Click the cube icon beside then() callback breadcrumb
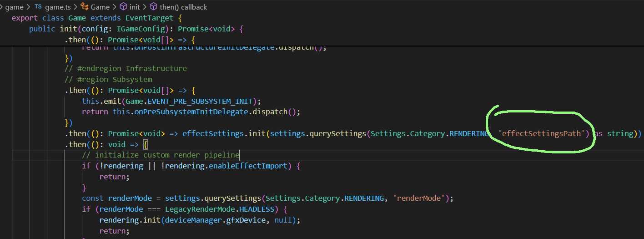 pos(153,7)
